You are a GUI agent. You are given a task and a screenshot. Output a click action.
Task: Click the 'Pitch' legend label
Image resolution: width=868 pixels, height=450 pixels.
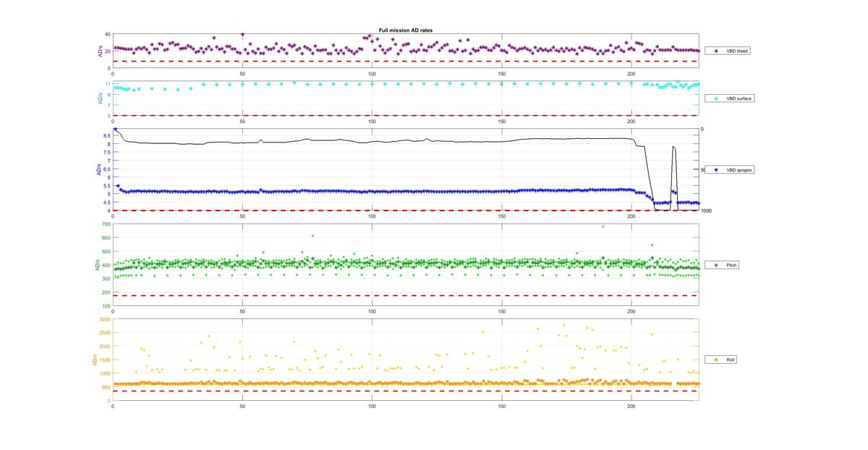(731, 266)
